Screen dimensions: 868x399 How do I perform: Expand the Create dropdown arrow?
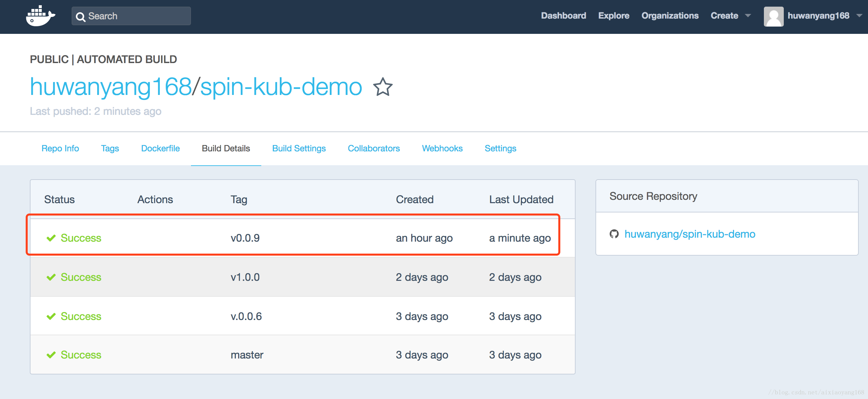click(748, 16)
